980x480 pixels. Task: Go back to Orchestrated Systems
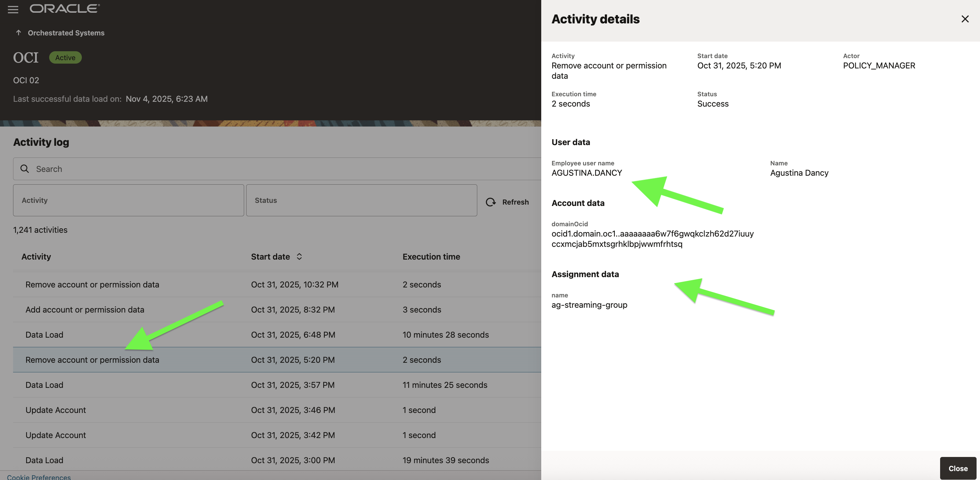(x=66, y=33)
